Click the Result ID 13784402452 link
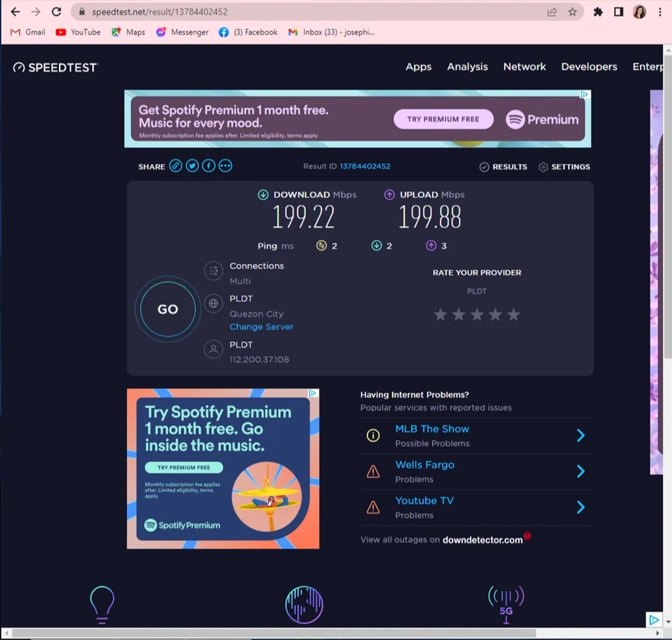The image size is (672, 640). coord(365,166)
